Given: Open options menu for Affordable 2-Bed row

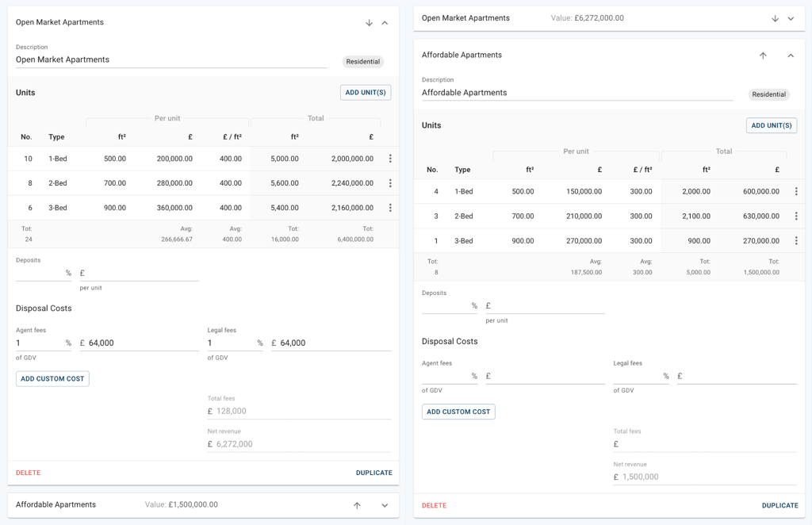Looking at the screenshot, I should tap(796, 216).
